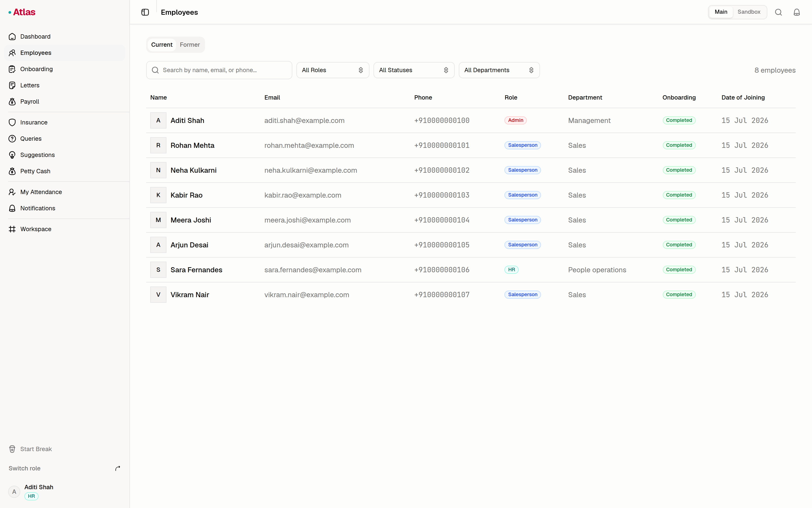Click Rohan Mehta's R avatar

coord(158,145)
